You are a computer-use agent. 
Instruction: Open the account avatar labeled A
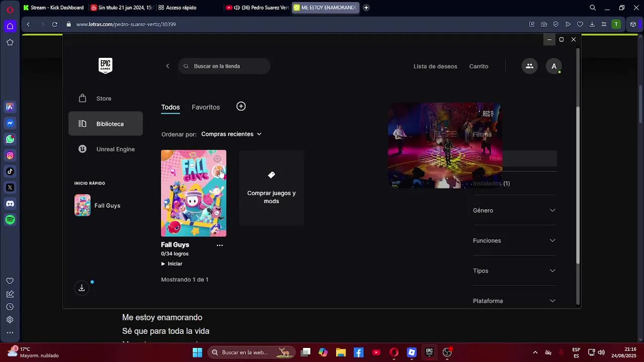(x=554, y=66)
